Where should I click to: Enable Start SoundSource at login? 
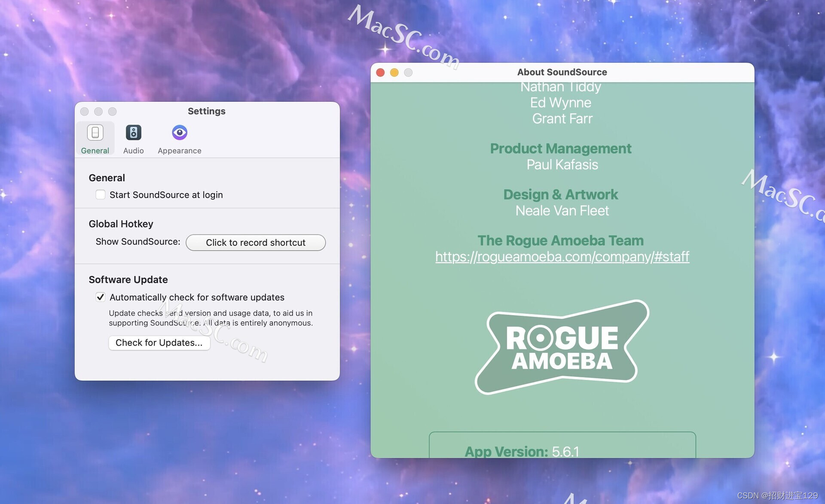coord(100,194)
